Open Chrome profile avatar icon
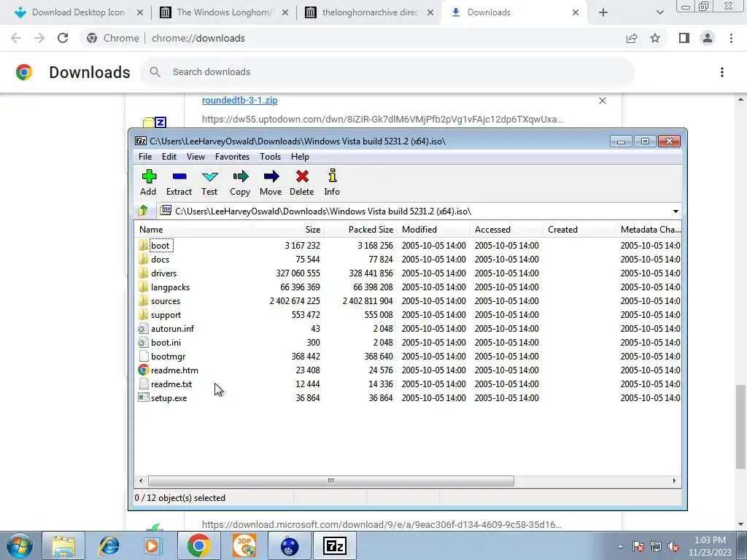This screenshot has height=560, width=747. point(708,38)
